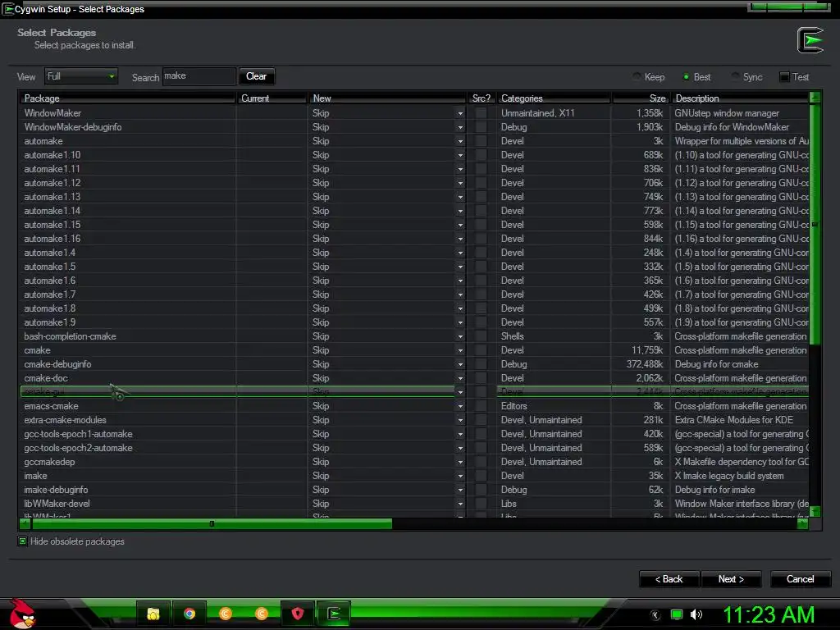Viewport: 840px width, 630px height.
Task: Open the volume speaker tray icon
Action: (696, 614)
